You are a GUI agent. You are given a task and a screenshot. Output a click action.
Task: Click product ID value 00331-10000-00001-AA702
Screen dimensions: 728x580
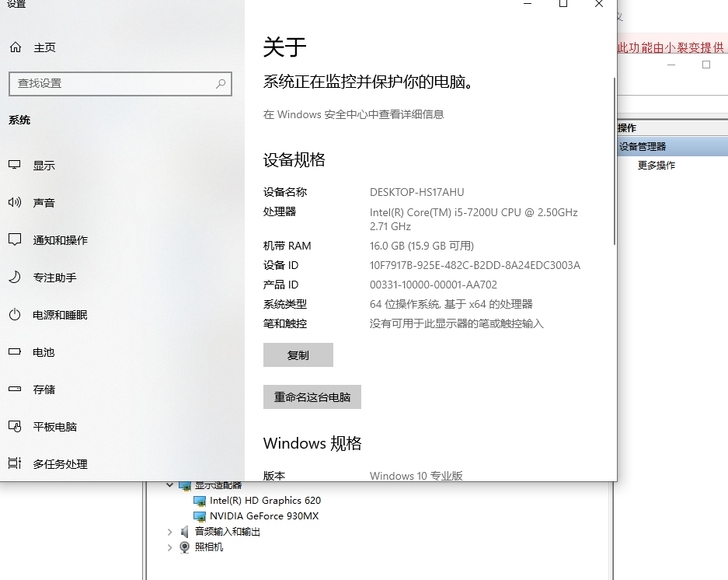point(433,285)
